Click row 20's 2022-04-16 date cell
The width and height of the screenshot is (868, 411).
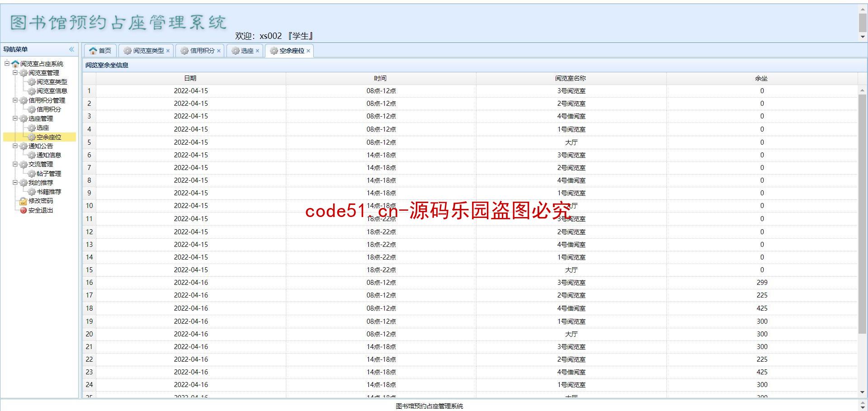pyautogui.click(x=191, y=334)
